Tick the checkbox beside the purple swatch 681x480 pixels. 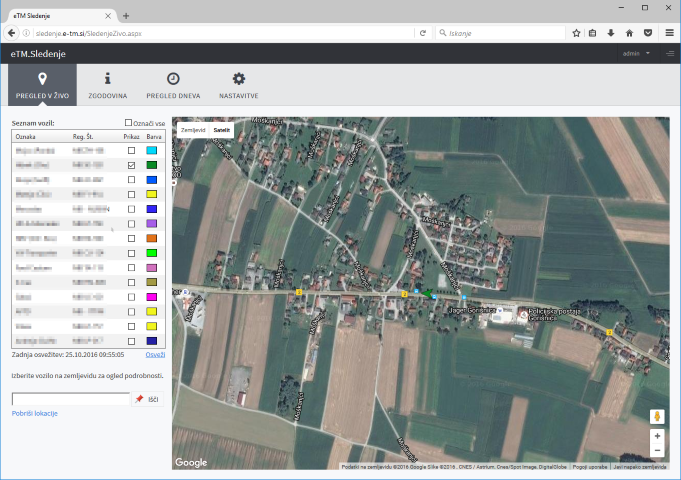click(x=131, y=224)
